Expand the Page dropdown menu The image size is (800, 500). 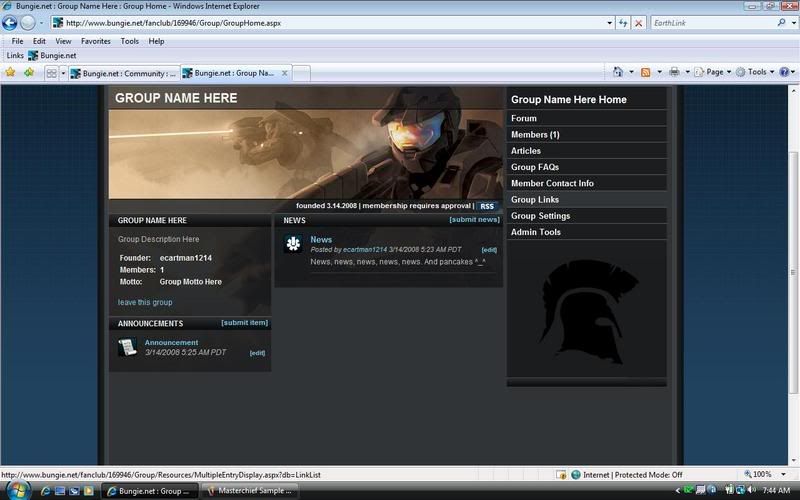click(x=714, y=72)
